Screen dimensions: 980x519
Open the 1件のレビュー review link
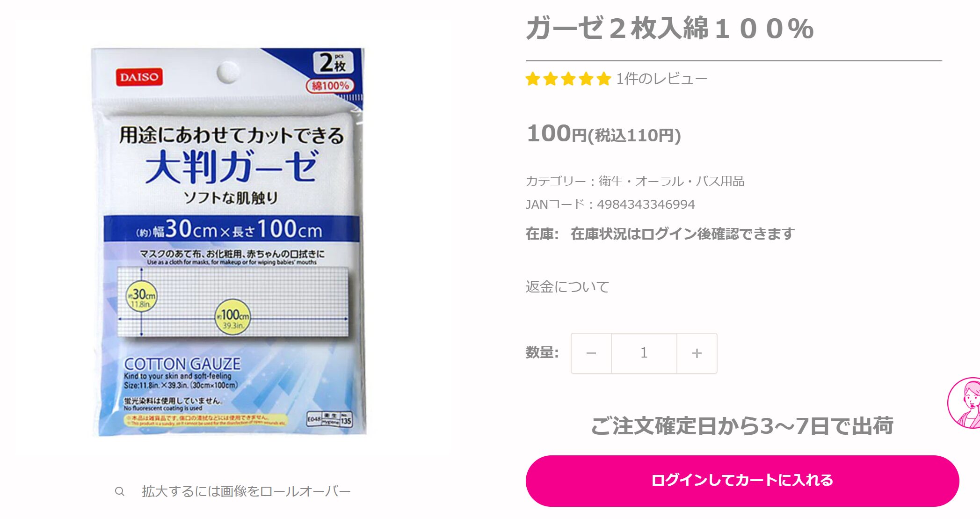662,79
